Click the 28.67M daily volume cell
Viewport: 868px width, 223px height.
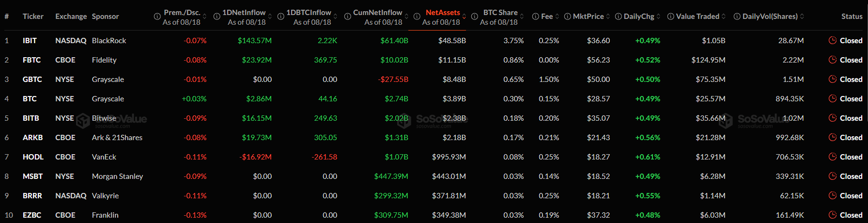point(791,41)
